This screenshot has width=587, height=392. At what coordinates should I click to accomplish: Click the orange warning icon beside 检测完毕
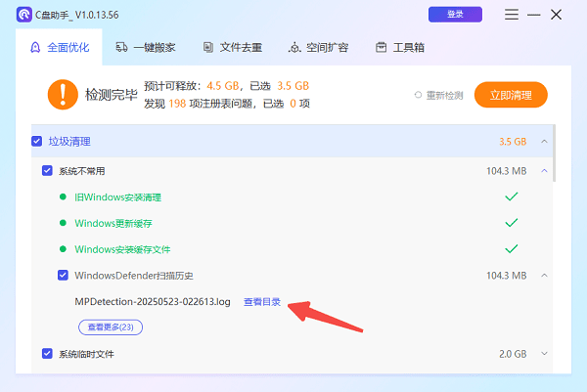[x=62, y=95]
